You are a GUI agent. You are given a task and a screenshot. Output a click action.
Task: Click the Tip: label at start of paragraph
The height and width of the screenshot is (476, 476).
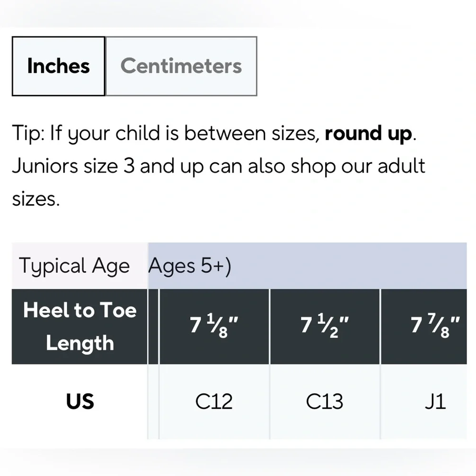click(29, 134)
